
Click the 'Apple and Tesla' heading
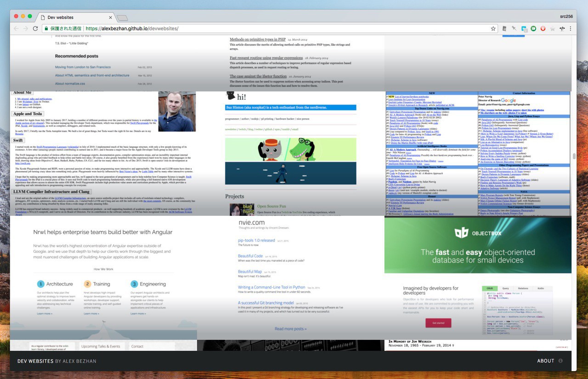click(28, 114)
